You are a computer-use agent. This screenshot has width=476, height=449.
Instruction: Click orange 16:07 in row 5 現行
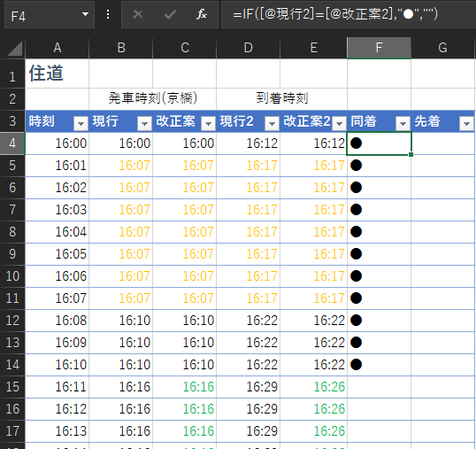pos(121,166)
